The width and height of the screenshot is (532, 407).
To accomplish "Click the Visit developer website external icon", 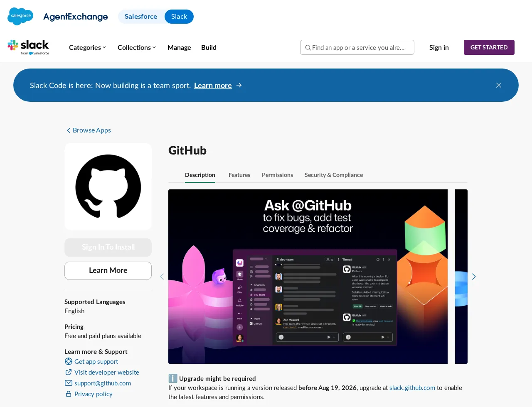I will point(69,372).
